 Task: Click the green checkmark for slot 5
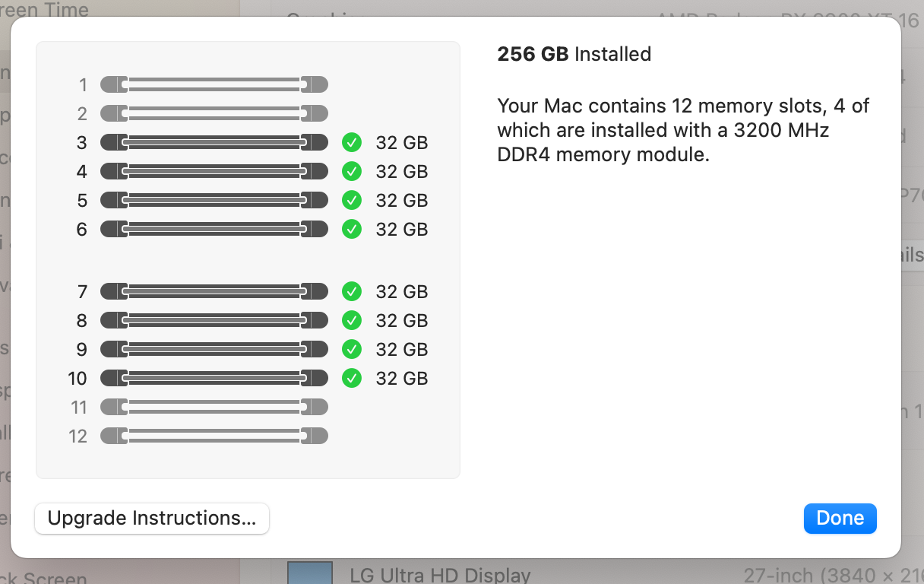point(351,200)
